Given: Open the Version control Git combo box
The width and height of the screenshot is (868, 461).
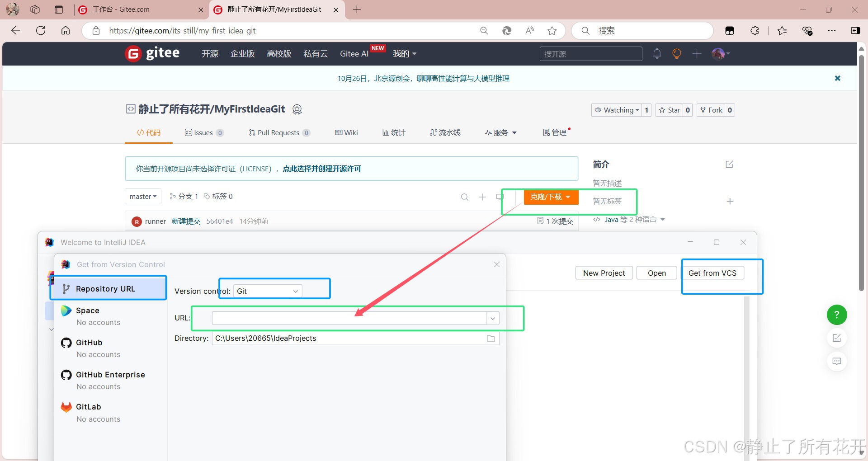Looking at the screenshot, I should [x=268, y=291].
